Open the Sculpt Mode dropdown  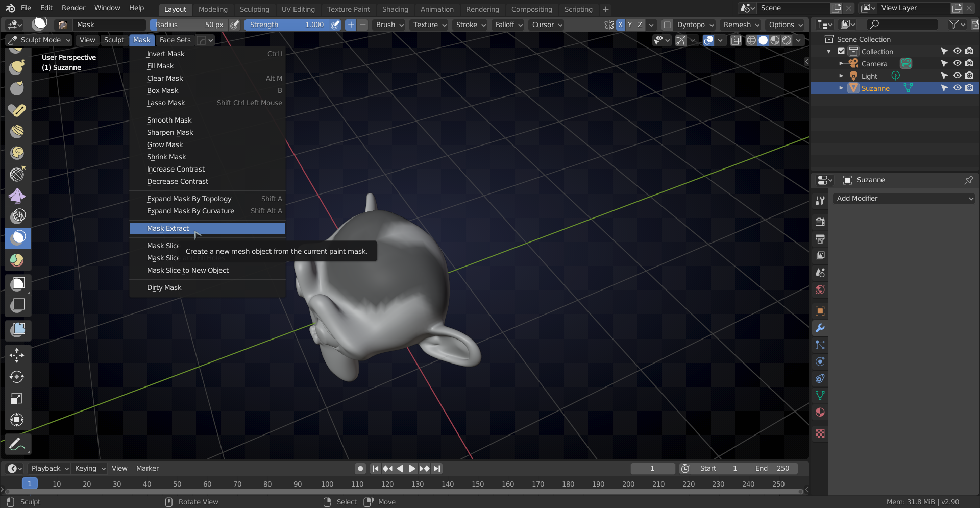[39, 40]
